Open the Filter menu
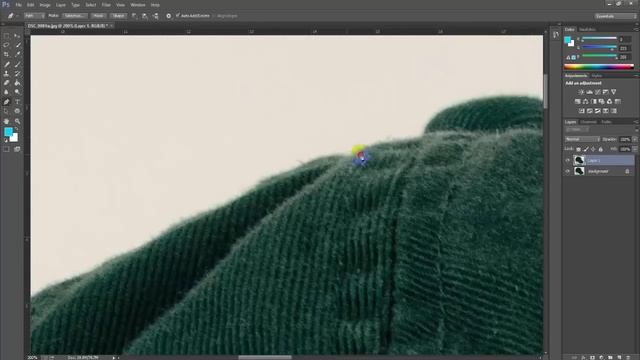640x360 pixels. 106,5
